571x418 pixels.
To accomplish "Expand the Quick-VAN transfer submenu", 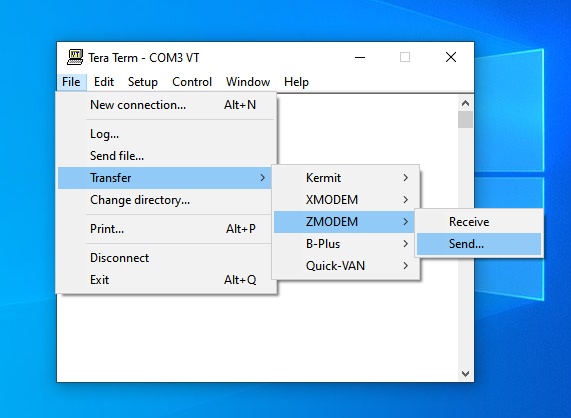I will [346, 265].
